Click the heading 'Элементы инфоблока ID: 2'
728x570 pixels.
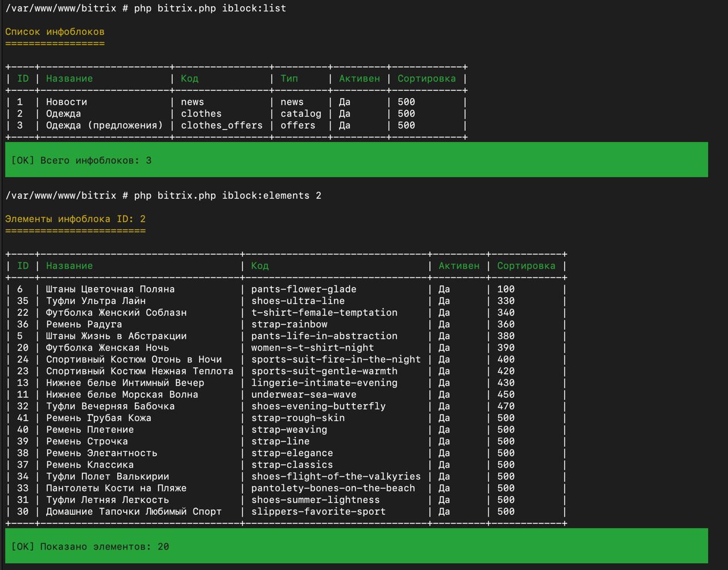point(75,219)
